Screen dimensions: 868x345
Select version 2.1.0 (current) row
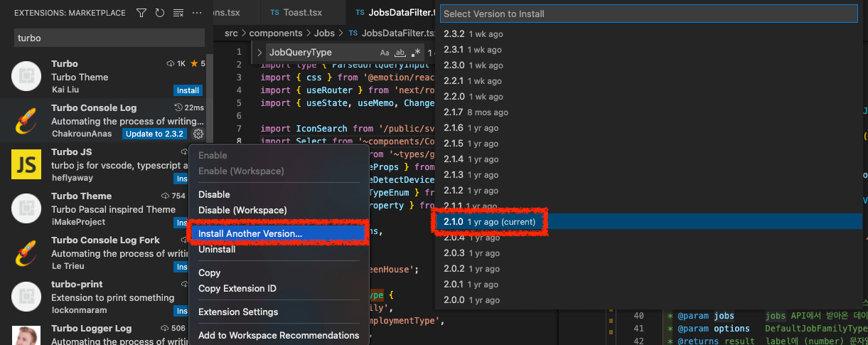click(648, 222)
